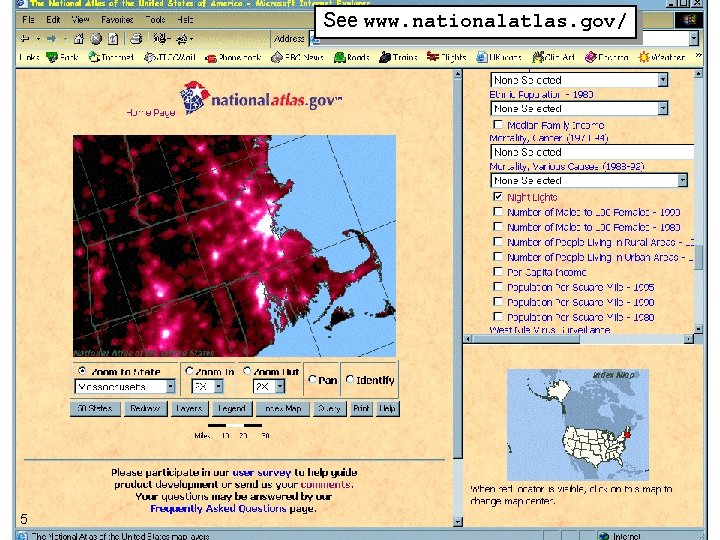Open the View menu
The image size is (720, 540).
(80, 20)
